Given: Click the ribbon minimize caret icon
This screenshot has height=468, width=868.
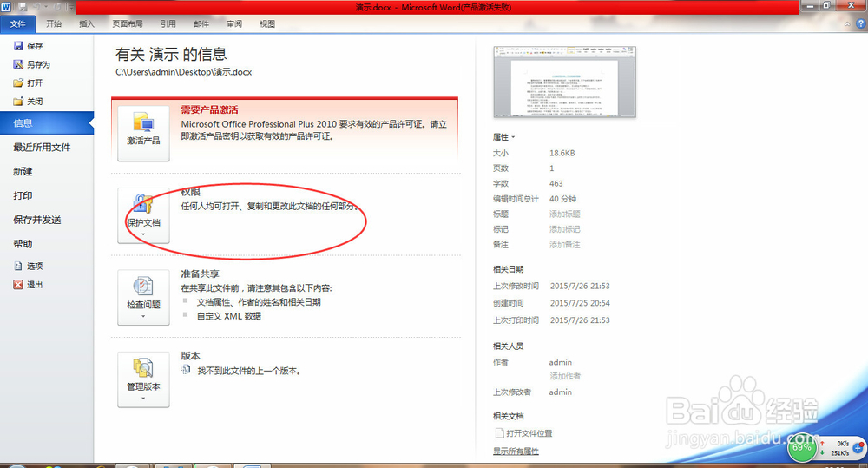Looking at the screenshot, I should [847, 24].
